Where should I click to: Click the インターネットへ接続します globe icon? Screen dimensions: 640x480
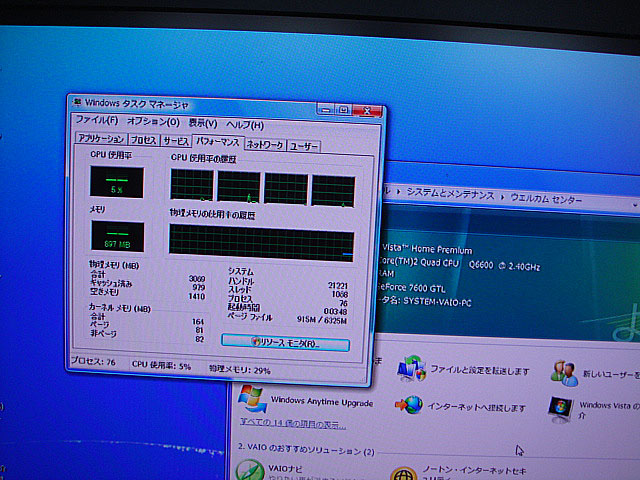[409, 405]
